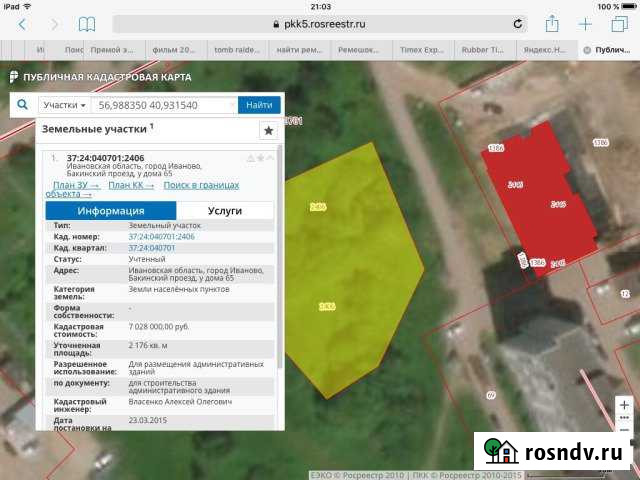The width and height of the screenshot is (640, 480).
Task: Open Safari bookmarks book icon
Action: [87, 24]
